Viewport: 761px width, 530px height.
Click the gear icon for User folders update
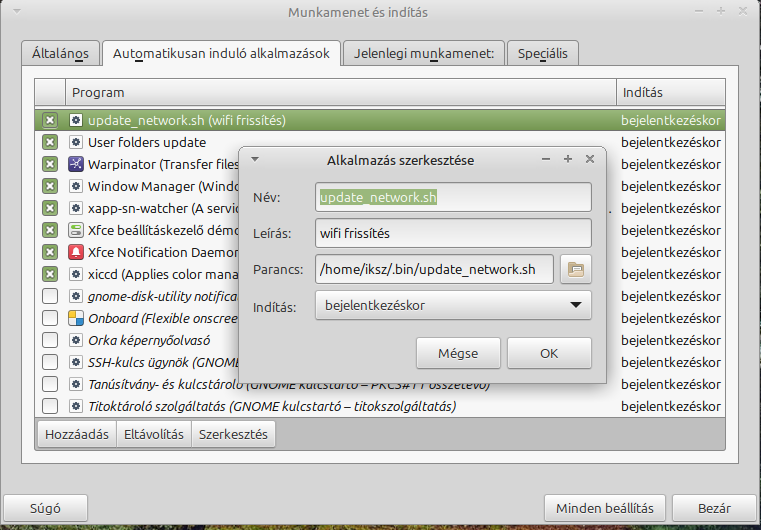[x=76, y=142]
